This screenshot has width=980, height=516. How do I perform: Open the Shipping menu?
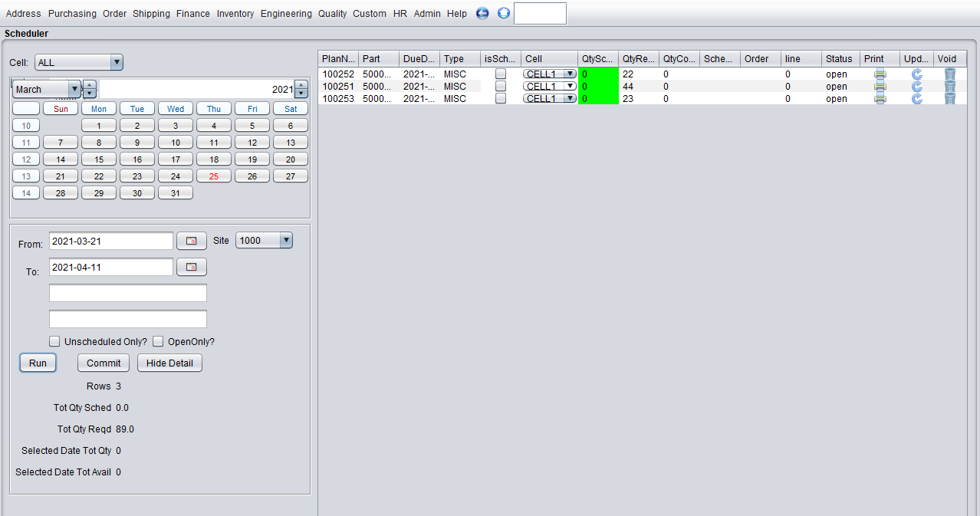(x=151, y=14)
